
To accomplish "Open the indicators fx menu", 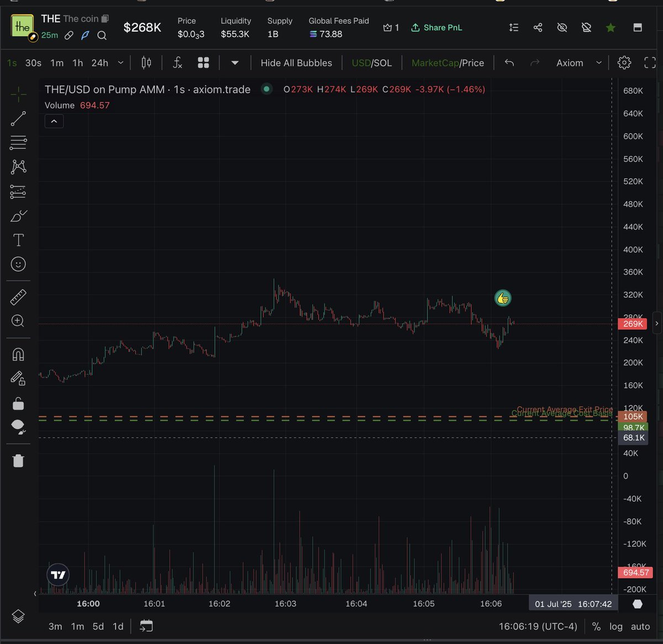I will [177, 63].
